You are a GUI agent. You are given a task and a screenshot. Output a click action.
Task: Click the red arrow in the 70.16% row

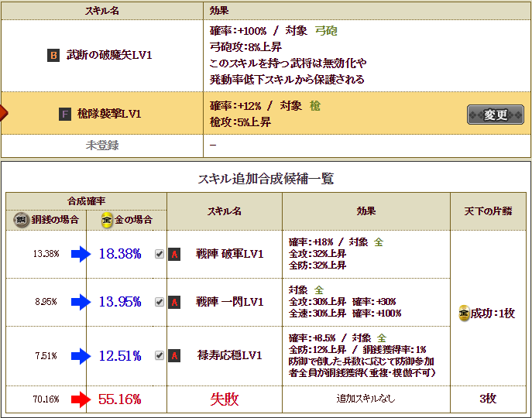[81, 399]
